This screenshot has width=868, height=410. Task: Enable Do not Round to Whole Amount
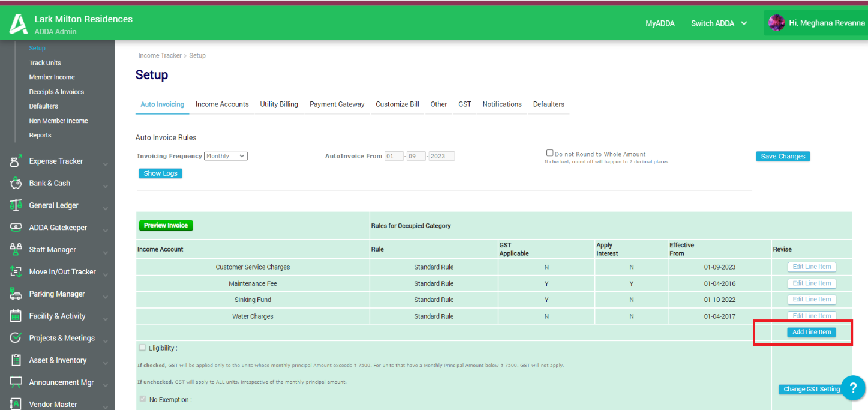click(549, 152)
